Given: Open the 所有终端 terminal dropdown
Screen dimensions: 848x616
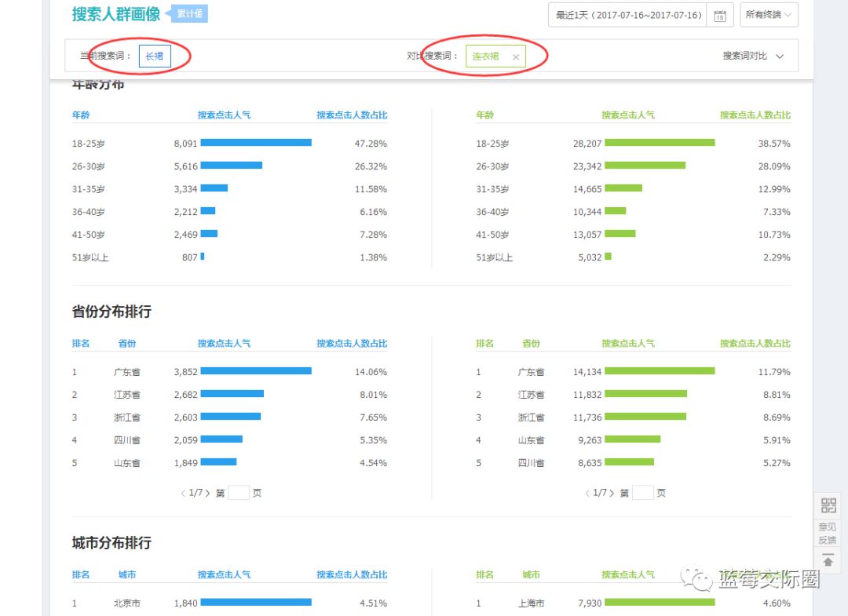Looking at the screenshot, I should coord(769,15).
